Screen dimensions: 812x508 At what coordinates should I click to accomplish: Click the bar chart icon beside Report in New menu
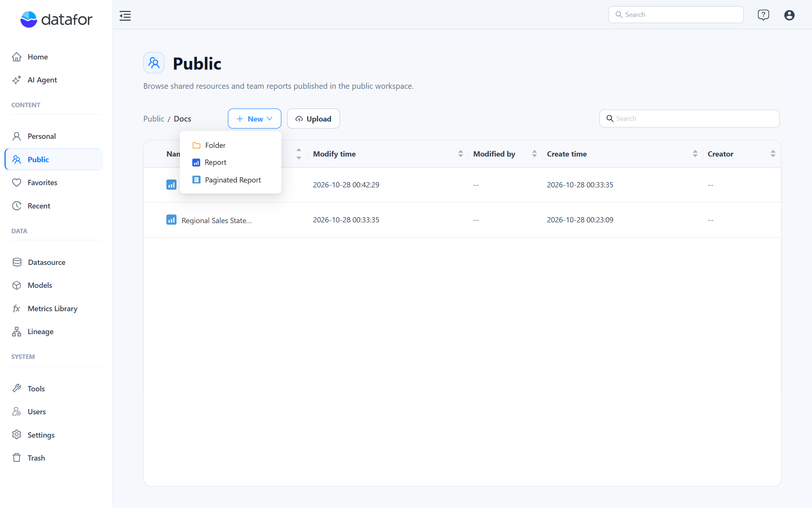(x=196, y=163)
